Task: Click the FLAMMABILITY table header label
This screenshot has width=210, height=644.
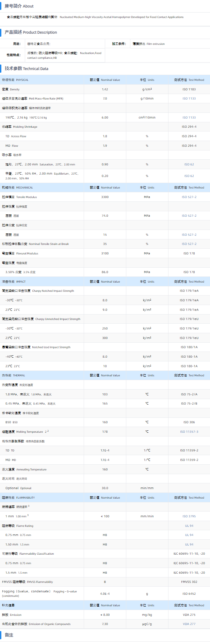Action: (x=18, y=498)
